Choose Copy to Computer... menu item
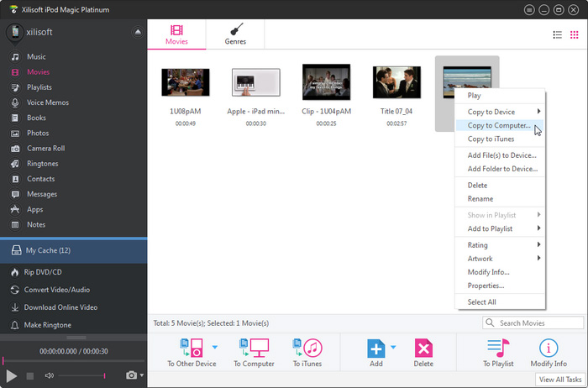Image resolution: width=588 pixels, height=388 pixels. pos(499,125)
